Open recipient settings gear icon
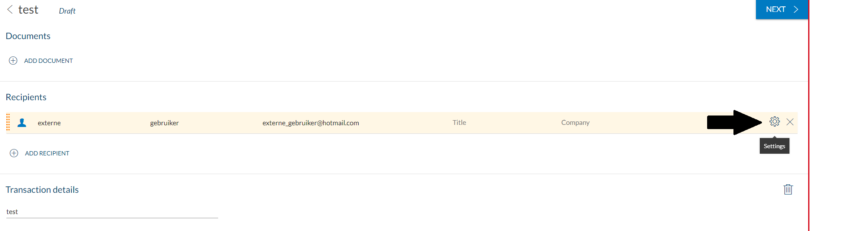This screenshot has height=231, width=868. 775,122
